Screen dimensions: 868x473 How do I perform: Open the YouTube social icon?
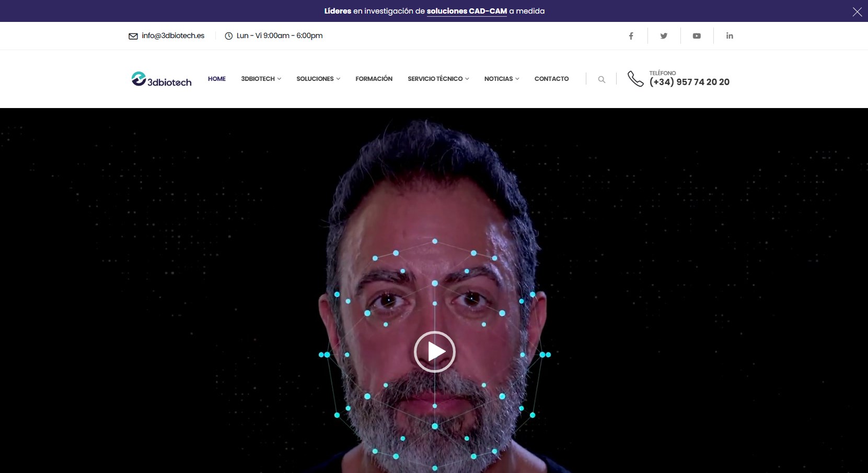(697, 36)
